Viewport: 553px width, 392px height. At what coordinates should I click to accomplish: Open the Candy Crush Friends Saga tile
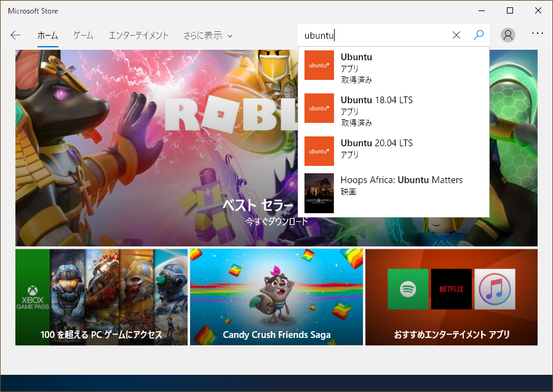coord(277,297)
